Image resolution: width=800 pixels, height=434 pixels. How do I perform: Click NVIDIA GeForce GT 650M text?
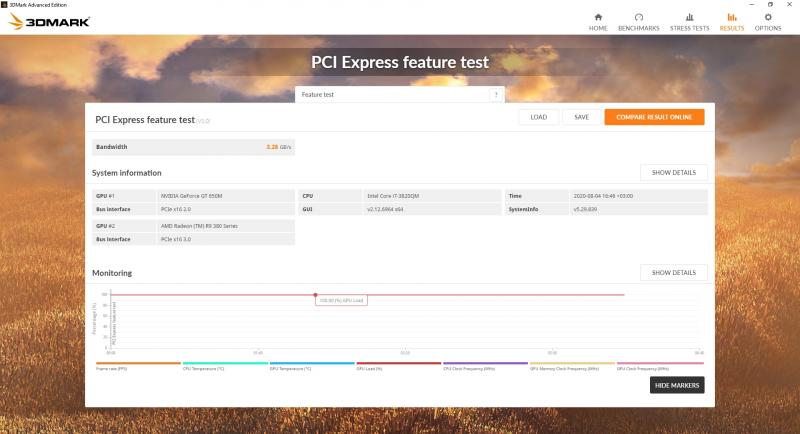point(191,196)
